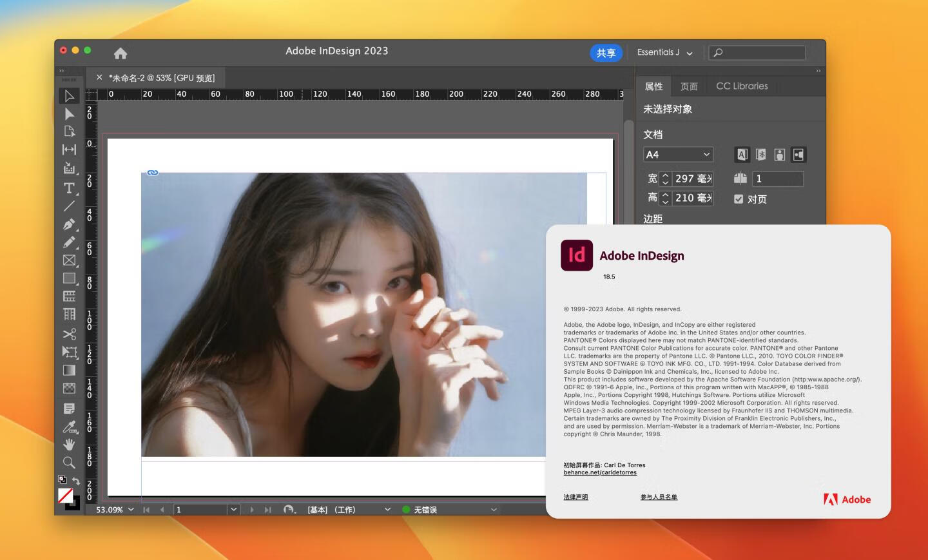Open the 法律声明 legal notices link
Screen dimensions: 928x560
click(x=575, y=497)
